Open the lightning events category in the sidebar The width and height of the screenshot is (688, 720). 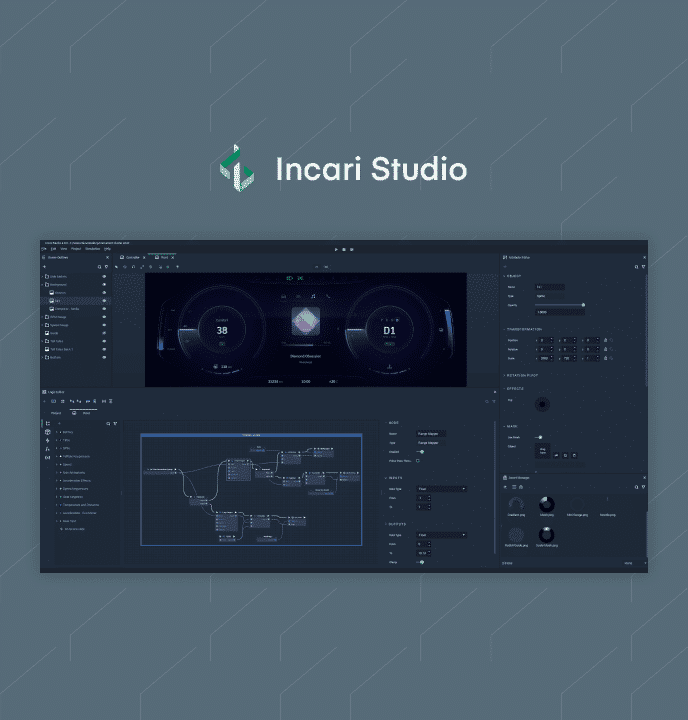pyautogui.click(x=48, y=440)
